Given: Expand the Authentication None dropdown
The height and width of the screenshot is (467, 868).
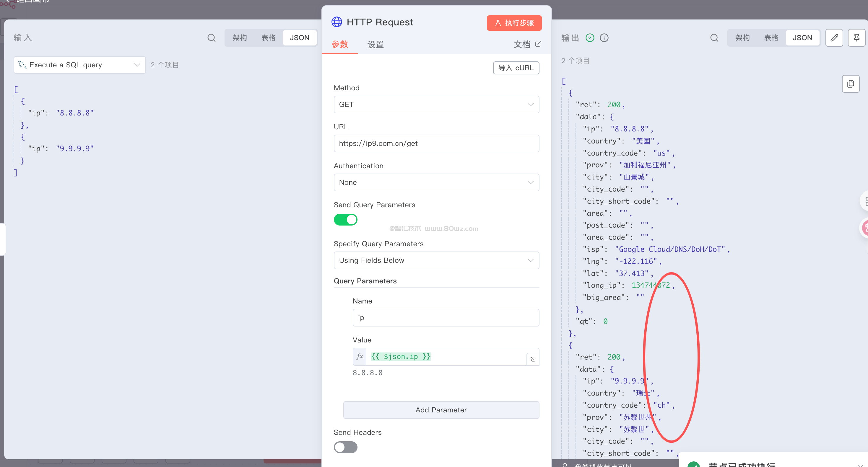Looking at the screenshot, I should coord(436,182).
